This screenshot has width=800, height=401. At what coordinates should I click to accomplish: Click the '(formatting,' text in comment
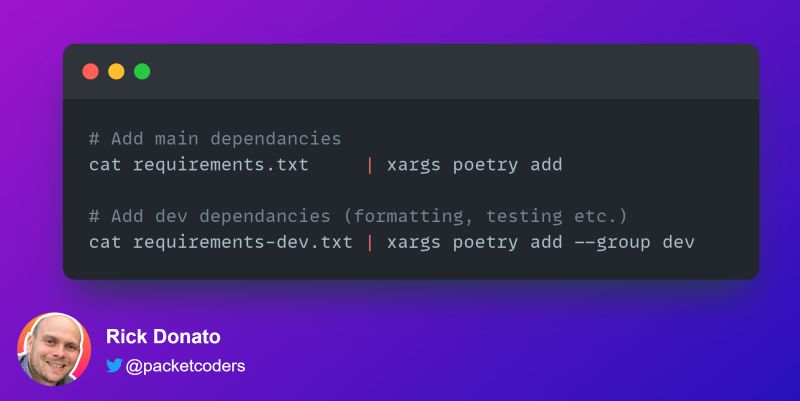pos(408,216)
